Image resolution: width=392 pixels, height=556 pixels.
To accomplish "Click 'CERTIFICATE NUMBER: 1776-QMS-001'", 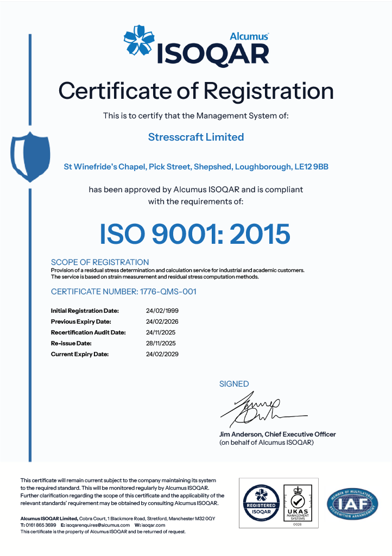I will (x=124, y=292).
